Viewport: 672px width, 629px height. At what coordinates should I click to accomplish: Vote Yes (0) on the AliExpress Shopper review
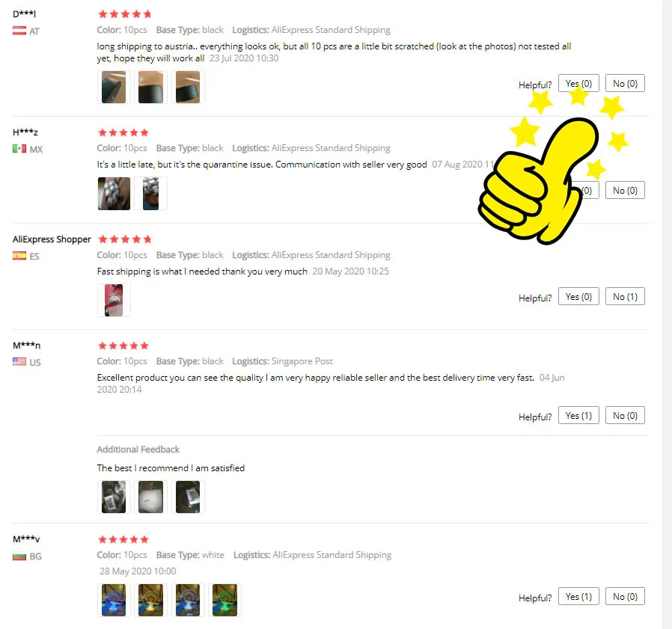(x=578, y=296)
